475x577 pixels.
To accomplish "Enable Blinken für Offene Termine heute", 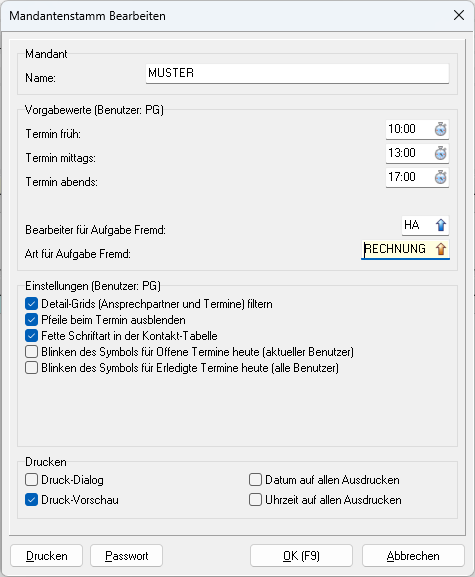I will [x=32, y=352].
